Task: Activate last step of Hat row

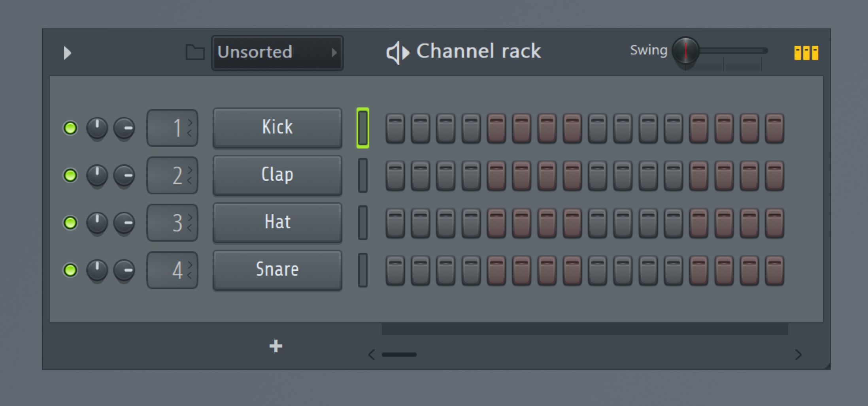Action: pos(775,223)
